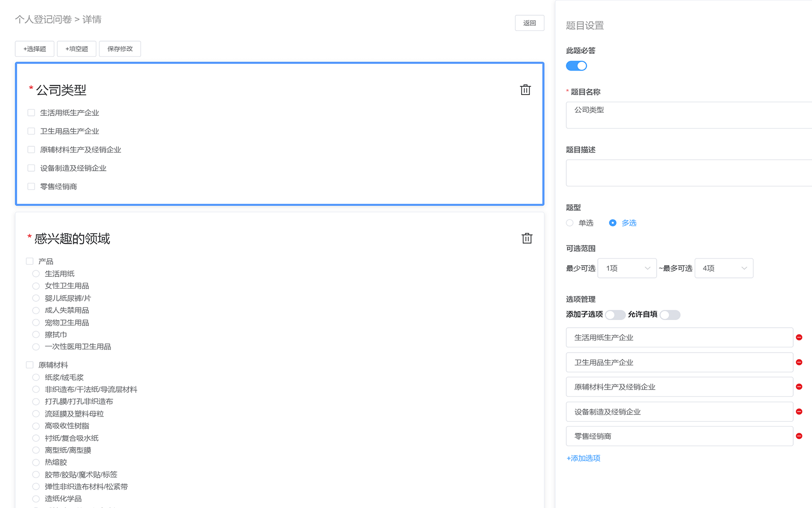812x508 pixels.
Task: Enable the 添加子选项 switch
Action: (x=615, y=315)
